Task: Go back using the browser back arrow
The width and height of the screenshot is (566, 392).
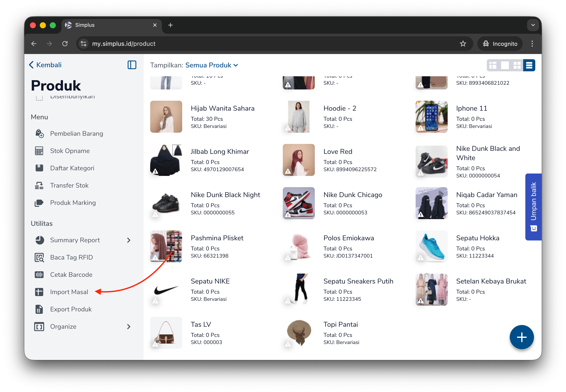Action: (34, 44)
